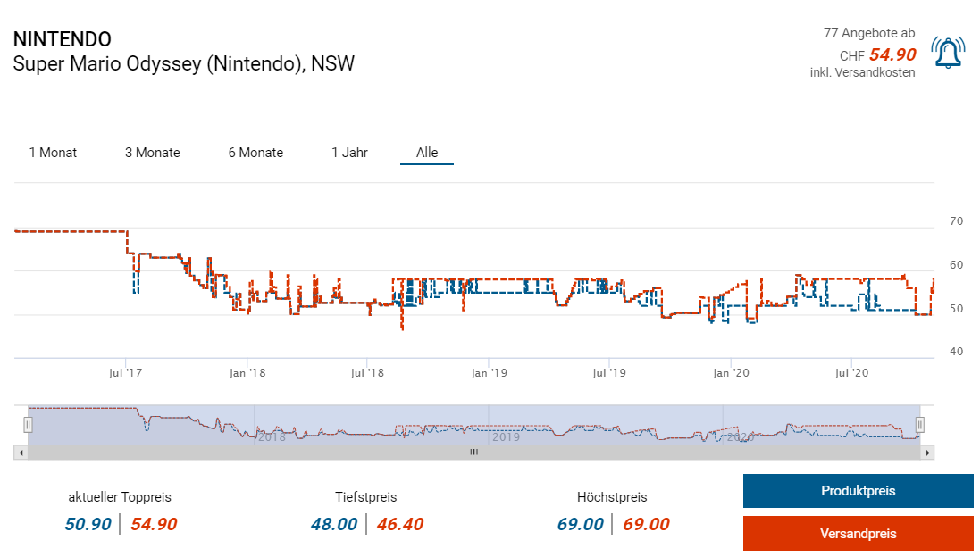This screenshot has height=557, width=980.
Task: Toggle the red Versandpreis series button
Action: tap(858, 534)
